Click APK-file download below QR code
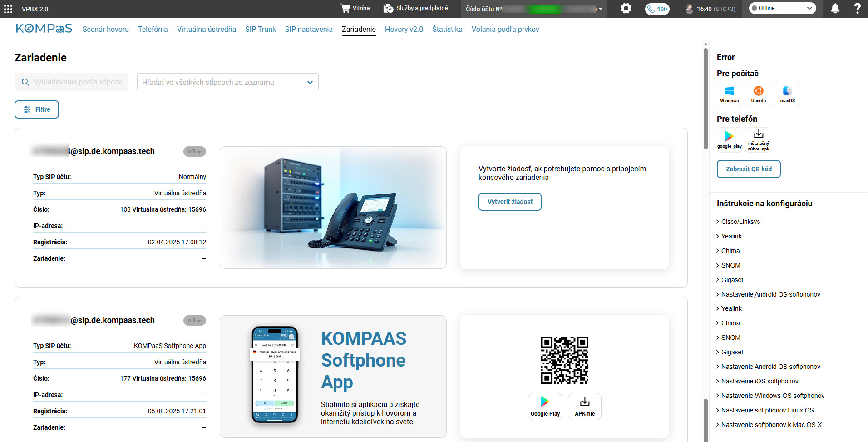This screenshot has height=442, width=868. [585, 407]
